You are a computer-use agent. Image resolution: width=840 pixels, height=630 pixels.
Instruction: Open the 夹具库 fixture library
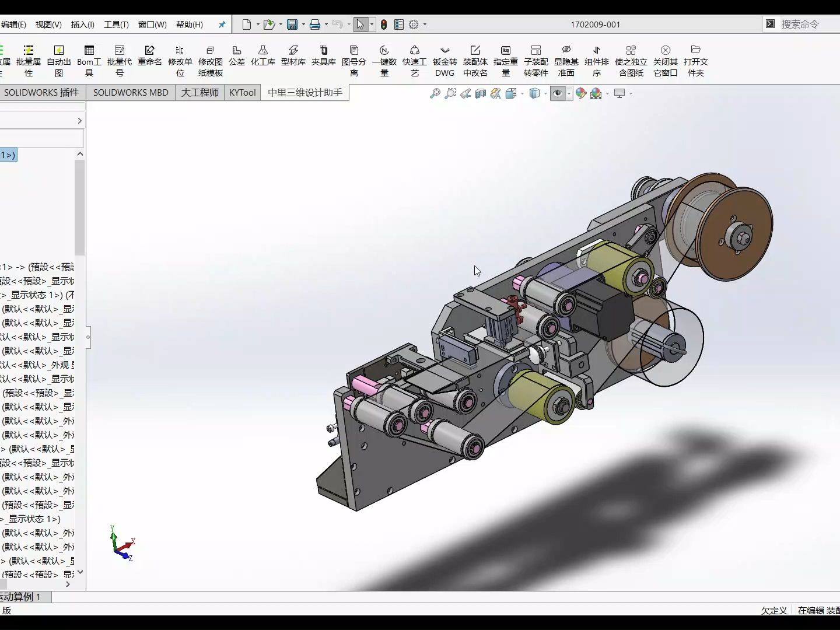(324, 55)
